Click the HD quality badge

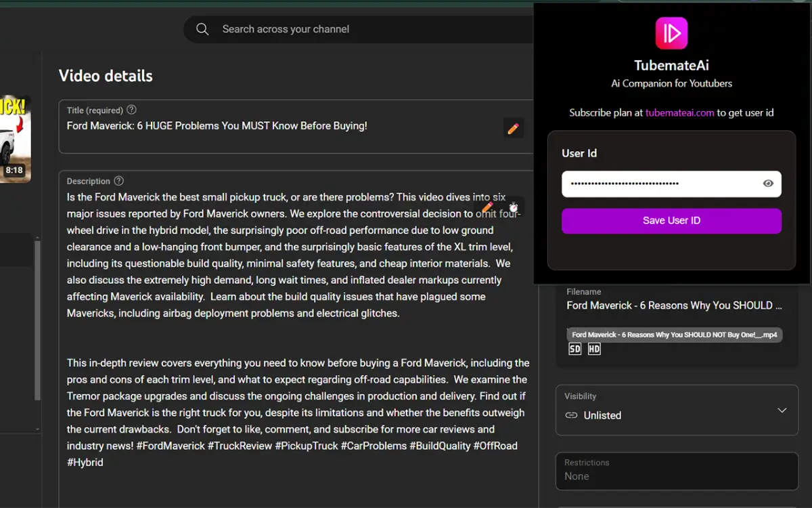(x=594, y=349)
